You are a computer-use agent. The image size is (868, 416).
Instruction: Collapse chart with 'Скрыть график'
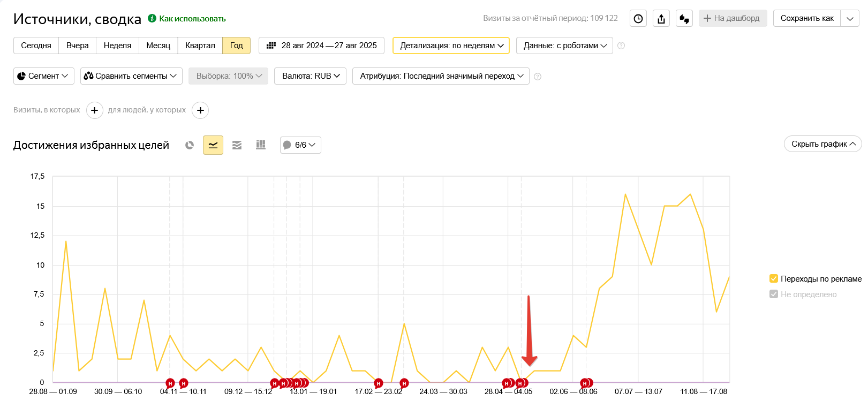[822, 144]
